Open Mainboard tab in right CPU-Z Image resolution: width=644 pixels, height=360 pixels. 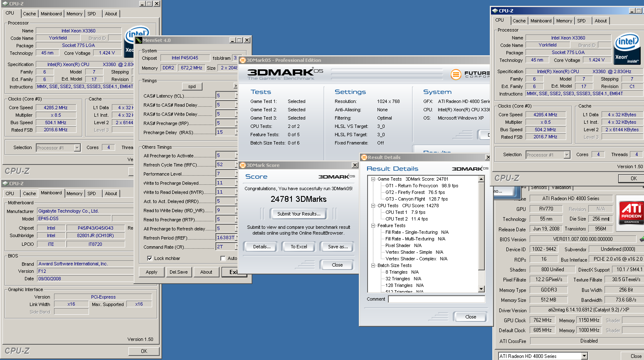pos(541,21)
